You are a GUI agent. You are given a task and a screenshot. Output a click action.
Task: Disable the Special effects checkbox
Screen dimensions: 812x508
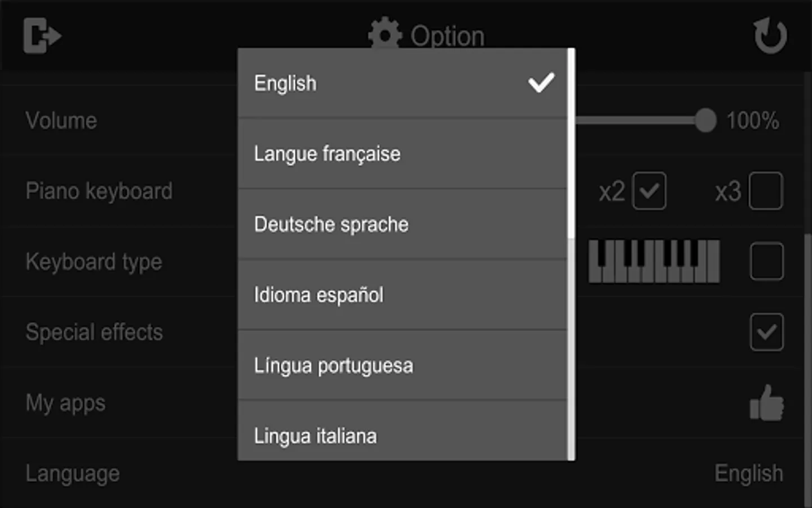(766, 332)
